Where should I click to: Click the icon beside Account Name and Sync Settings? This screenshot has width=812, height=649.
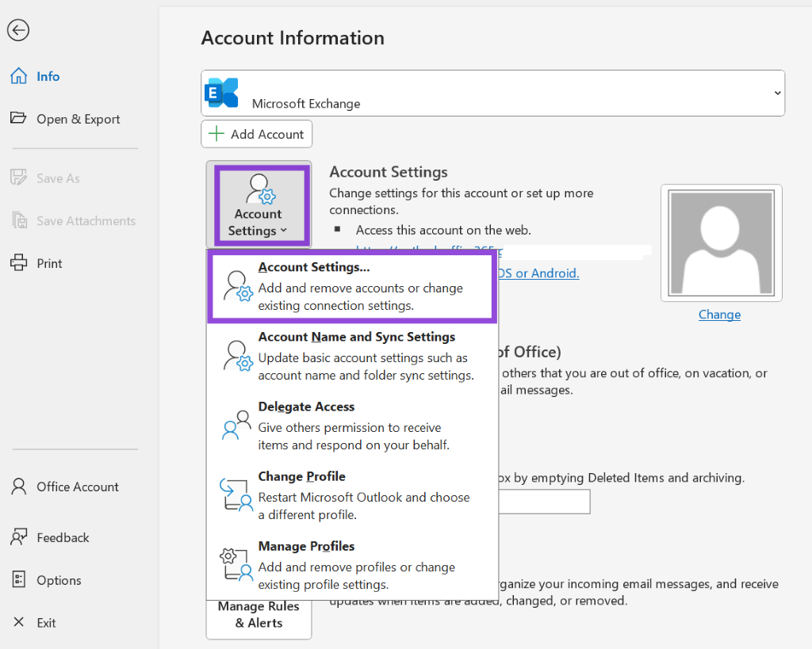pos(238,356)
